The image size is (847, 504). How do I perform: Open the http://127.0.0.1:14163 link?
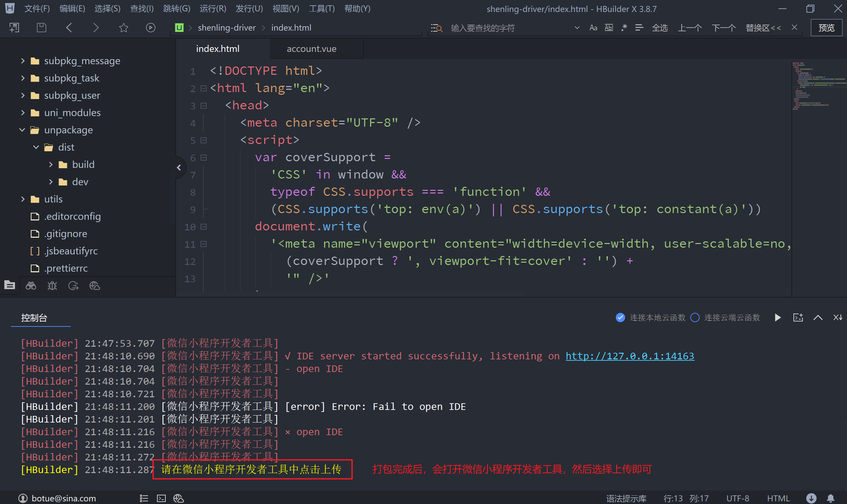(629, 356)
